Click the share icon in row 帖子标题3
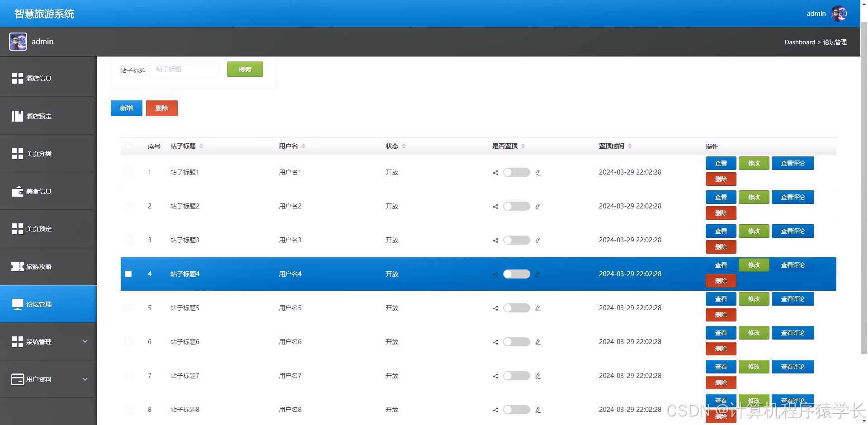The width and height of the screenshot is (868, 425). click(495, 241)
